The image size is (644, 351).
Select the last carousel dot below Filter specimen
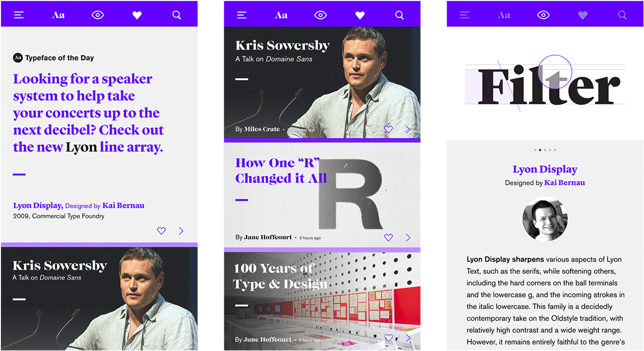point(555,150)
